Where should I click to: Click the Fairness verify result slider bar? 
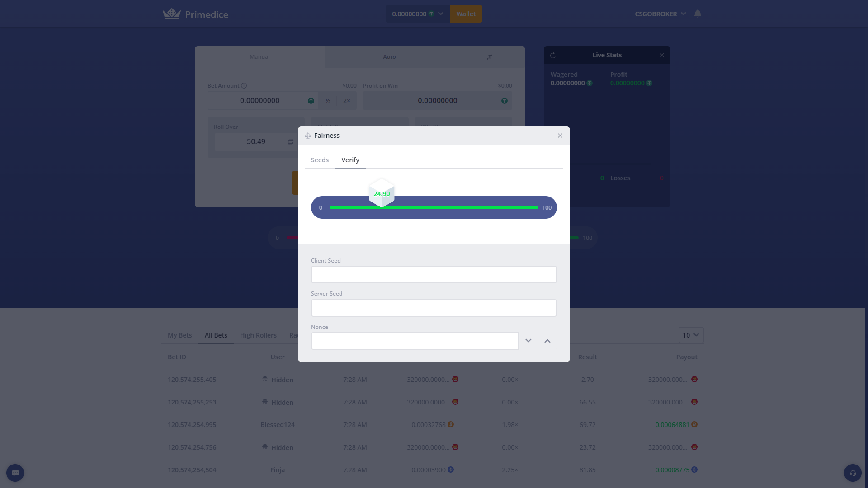[434, 207]
